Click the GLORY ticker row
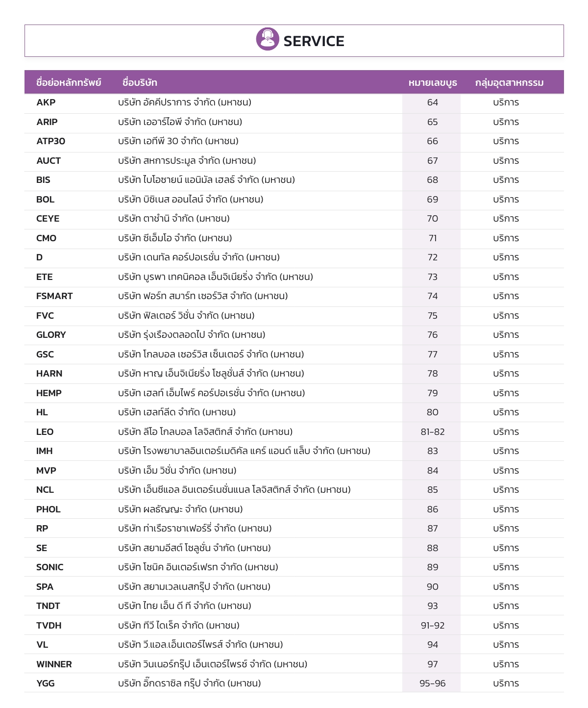588x708 pixels. point(294,335)
